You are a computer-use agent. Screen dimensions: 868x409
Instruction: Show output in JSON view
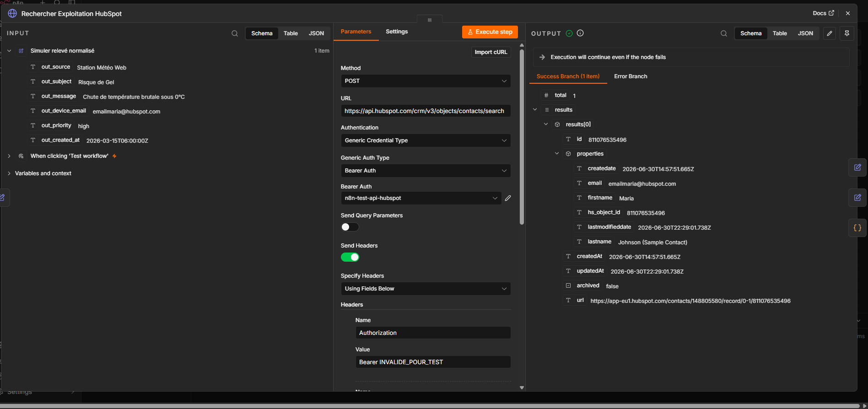805,33
